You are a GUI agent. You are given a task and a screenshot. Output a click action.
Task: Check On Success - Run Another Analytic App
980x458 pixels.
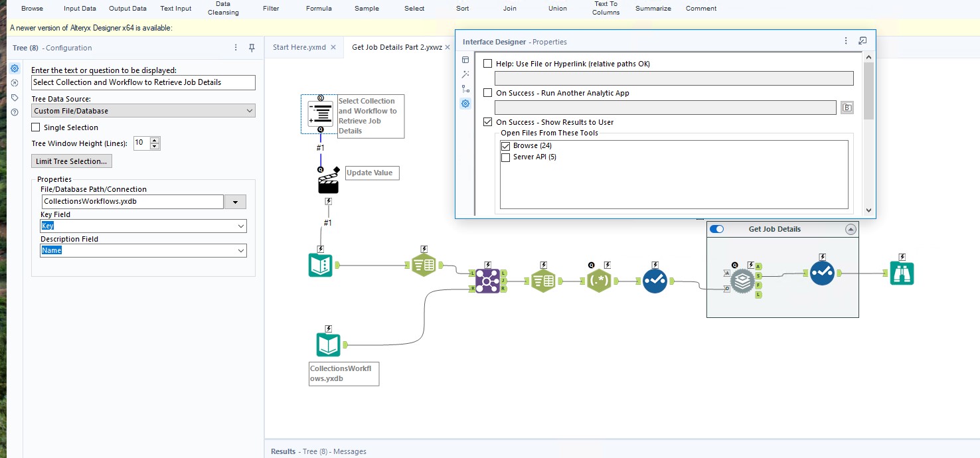[488, 93]
